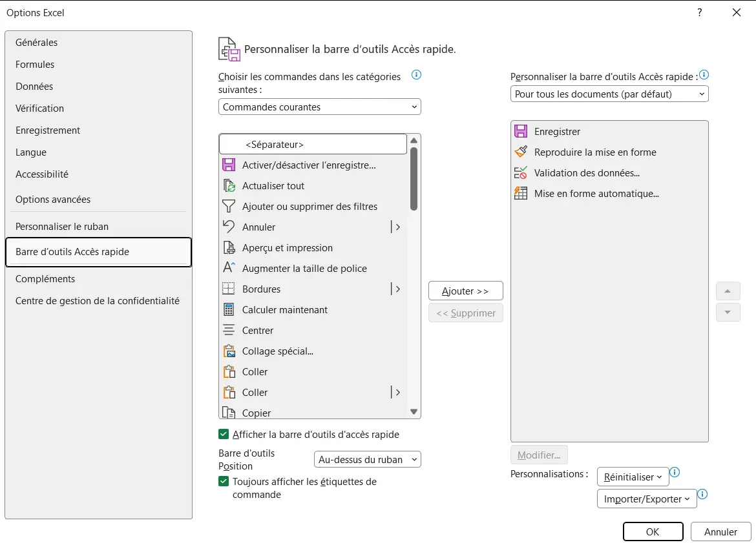This screenshot has height=547, width=756.
Task: Open the Réinitialiser dropdown
Action: coord(633,477)
